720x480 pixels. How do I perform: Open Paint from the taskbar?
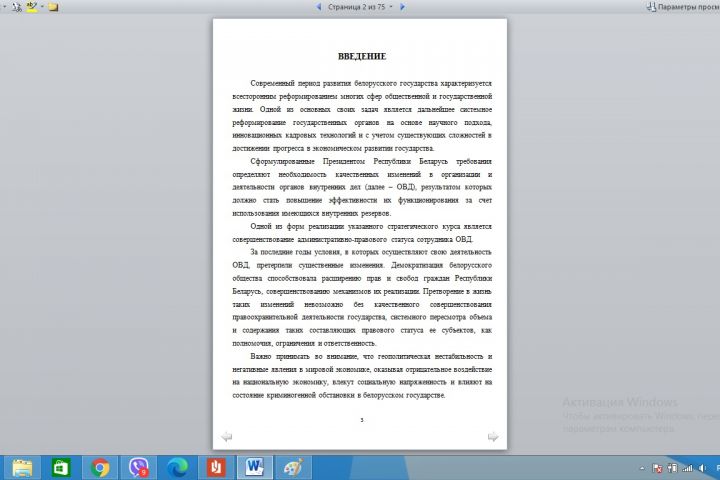(293, 468)
